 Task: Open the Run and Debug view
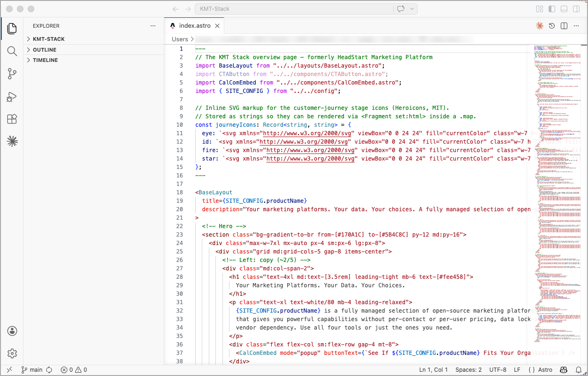pyautogui.click(x=12, y=97)
